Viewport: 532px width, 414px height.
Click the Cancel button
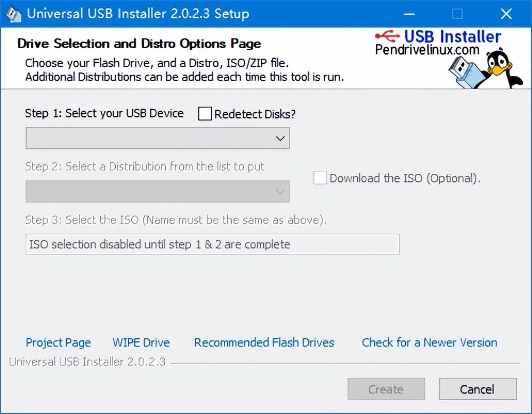click(x=478, y=389)
